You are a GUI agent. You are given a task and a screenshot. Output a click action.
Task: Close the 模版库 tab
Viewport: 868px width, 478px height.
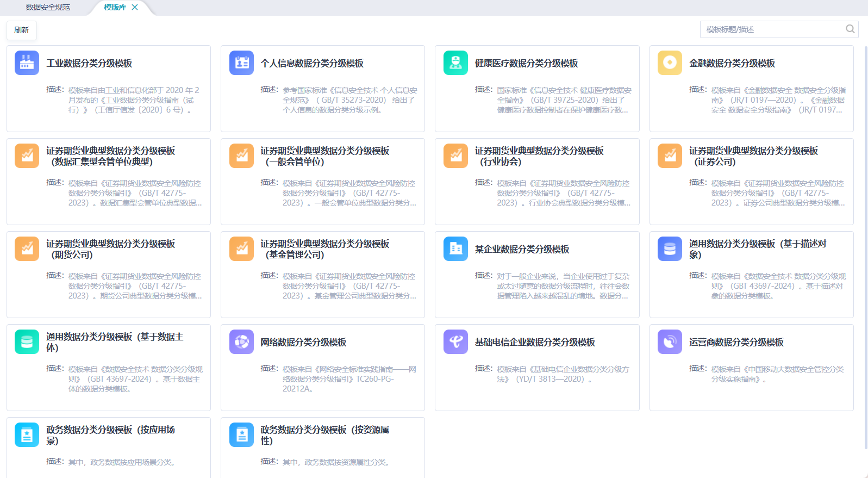[135, 8]
